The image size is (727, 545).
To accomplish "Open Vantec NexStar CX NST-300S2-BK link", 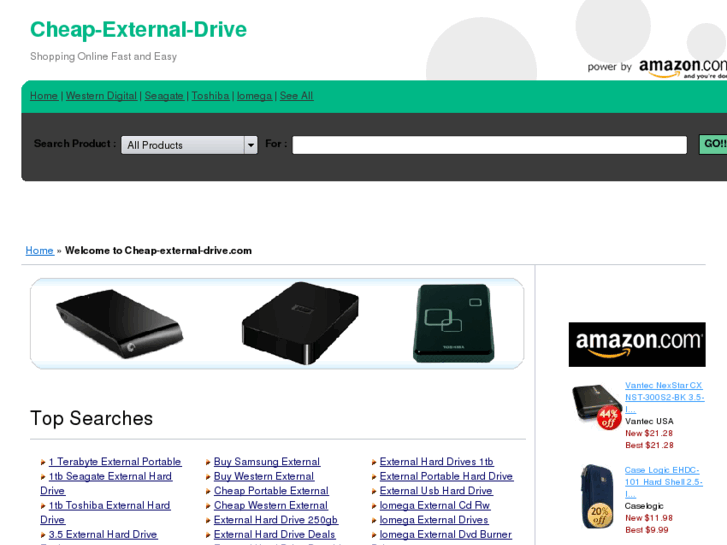I will pos(664,398).
